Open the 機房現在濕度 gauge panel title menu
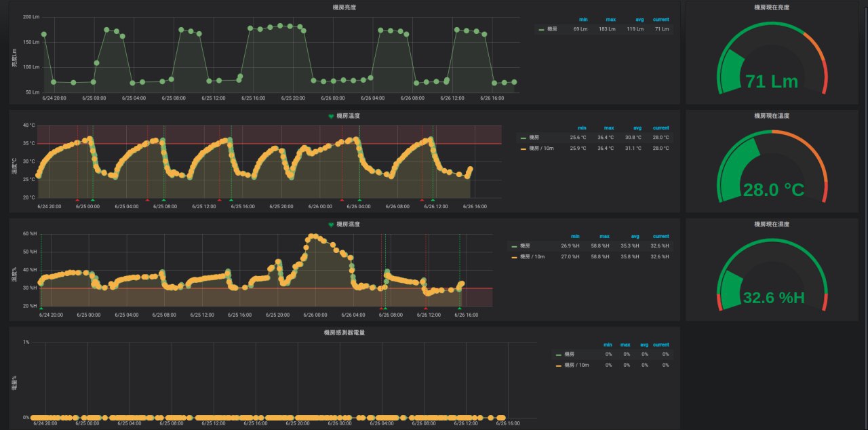Viewport: 868px width, 430px height. pos(772,224)
